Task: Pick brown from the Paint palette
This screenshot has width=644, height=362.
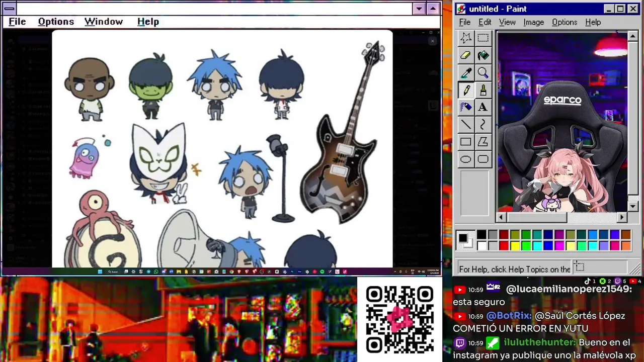Action: tap(625, 235)
